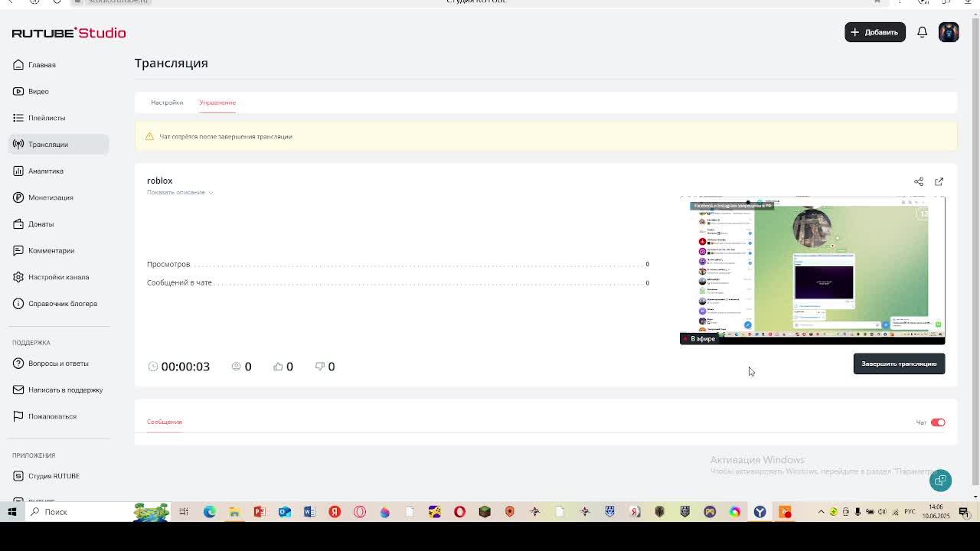Image resolution: width=980 pixels, height=551 pixels.
Task: Click the taskbar volume icon
Action: (x=882, y=512)
